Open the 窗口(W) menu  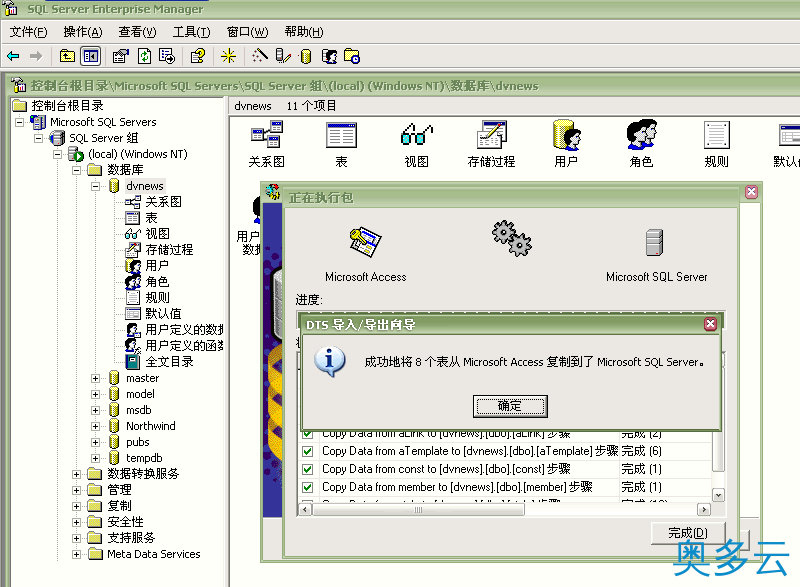247,32
